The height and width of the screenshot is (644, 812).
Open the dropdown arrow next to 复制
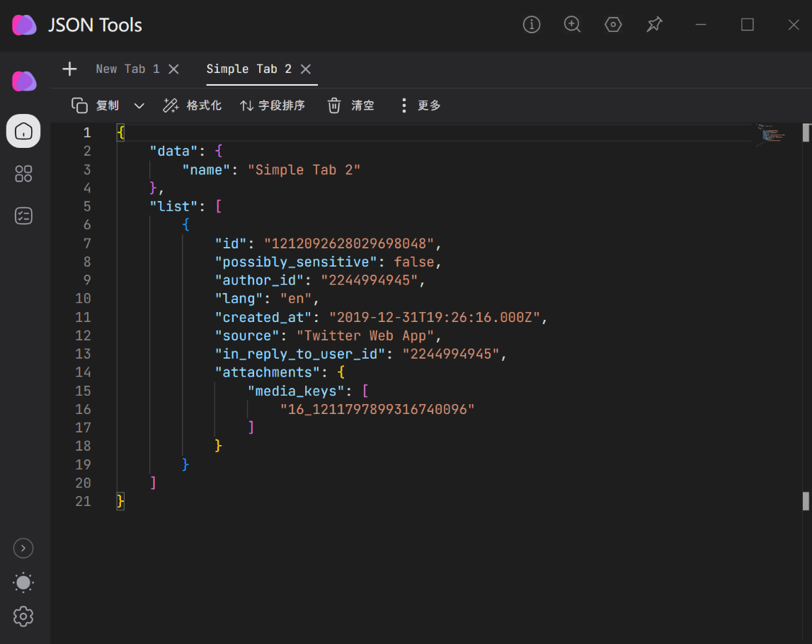tap(139, 106)
